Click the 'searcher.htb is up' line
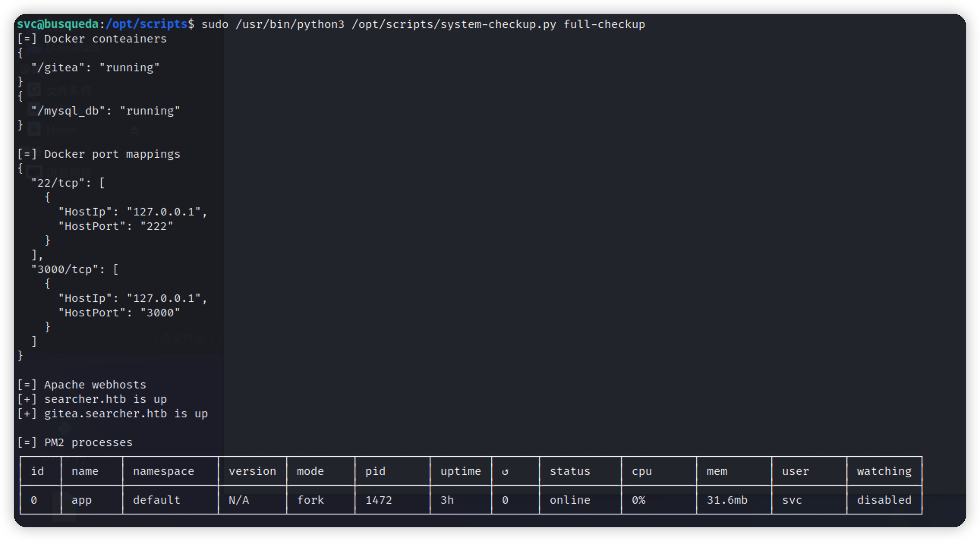980x541 pixels. pos(105,399)
